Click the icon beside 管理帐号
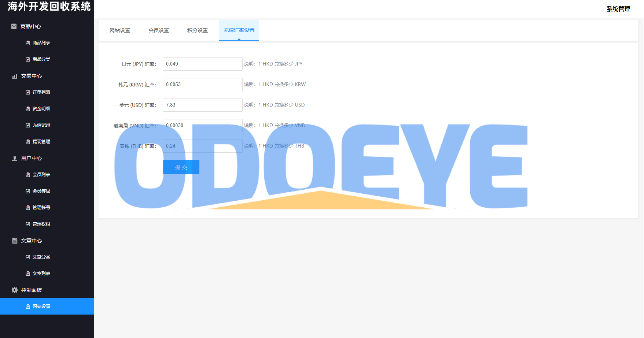 point(28,208)
